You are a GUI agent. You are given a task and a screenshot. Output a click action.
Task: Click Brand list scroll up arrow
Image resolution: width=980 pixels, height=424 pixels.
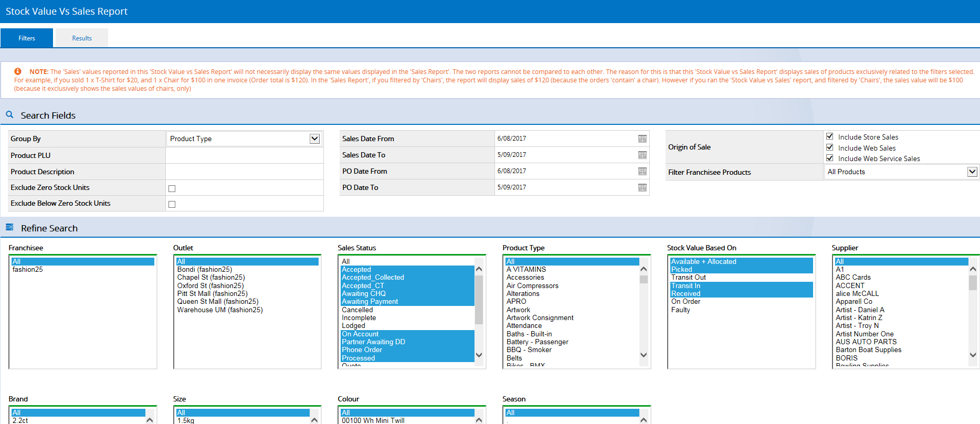point(150,420)
